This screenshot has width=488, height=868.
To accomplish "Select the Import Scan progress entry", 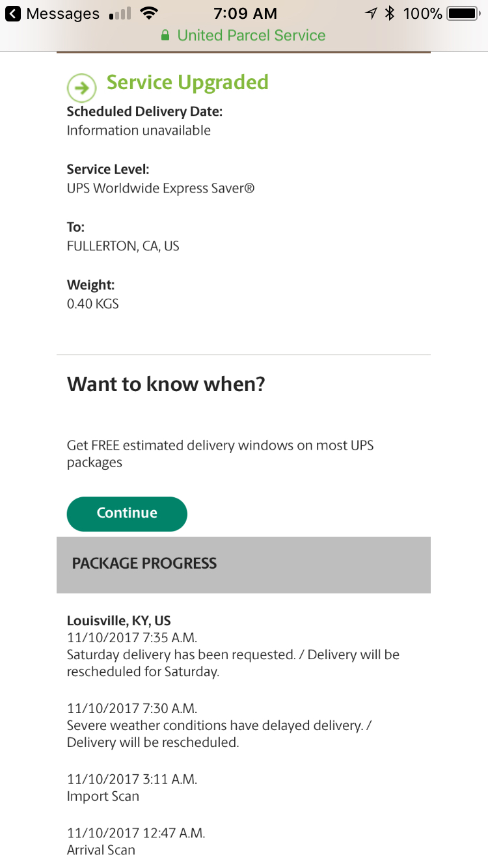I will [103, 796].
